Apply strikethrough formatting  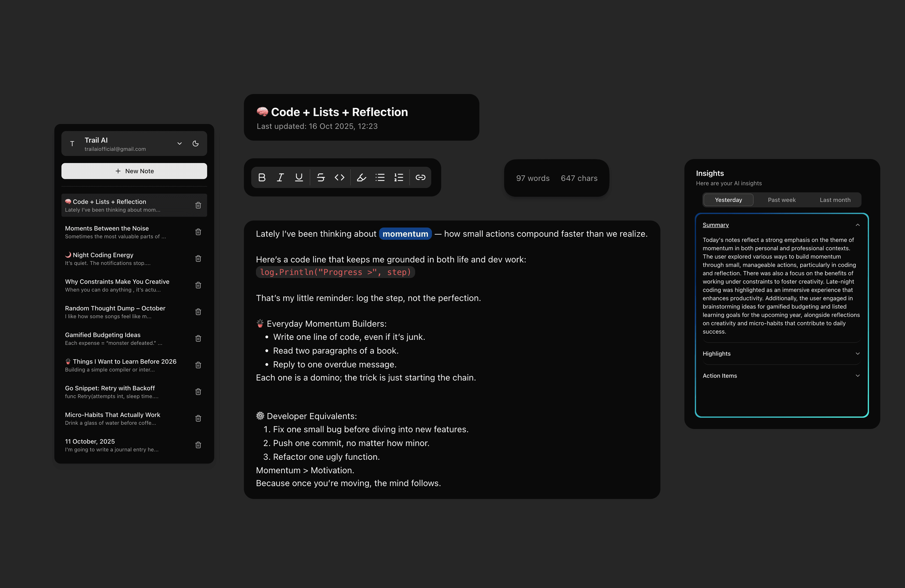tap(321, 177)
